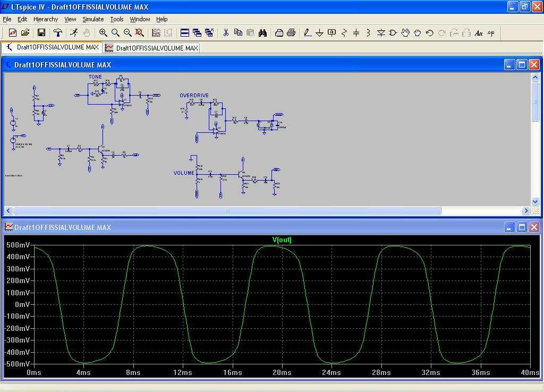Click the TONE label in the schematic
The image size is (544, 392).
(x=95, y=76)
